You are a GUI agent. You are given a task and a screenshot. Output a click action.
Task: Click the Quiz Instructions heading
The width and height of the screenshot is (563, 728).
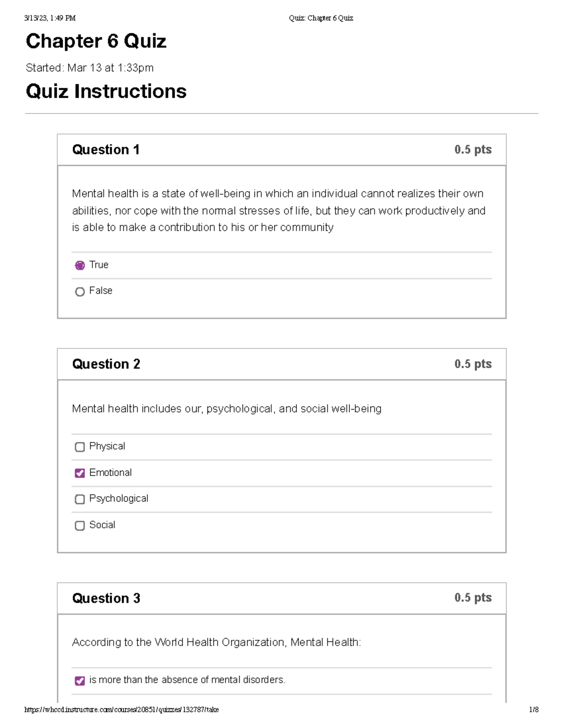(x=106, y=92)
